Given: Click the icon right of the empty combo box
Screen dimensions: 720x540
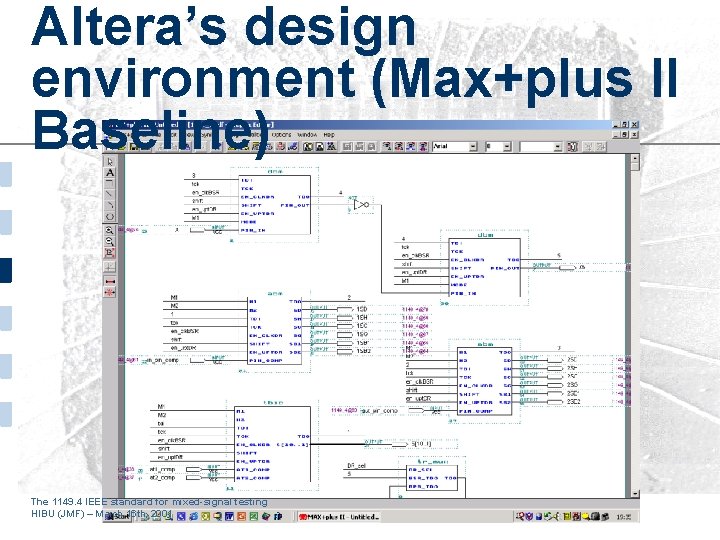Looking at the screenshot, I should (x=572, y=146).
